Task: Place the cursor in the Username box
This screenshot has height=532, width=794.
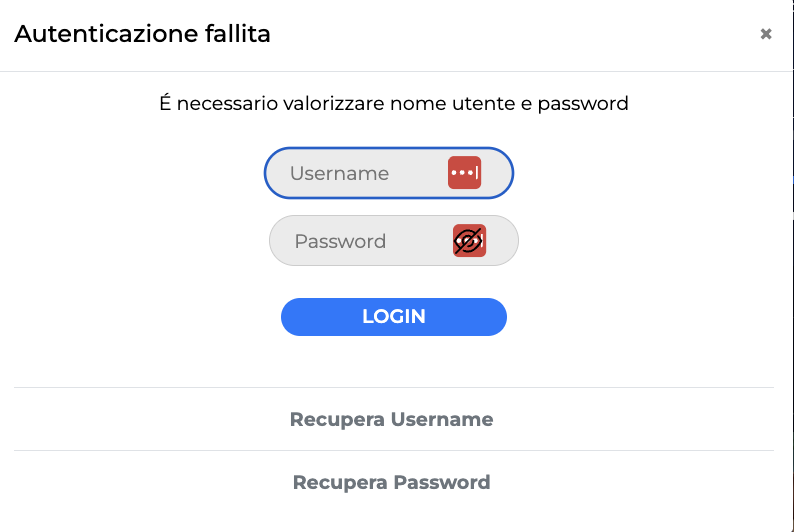Action: click(x=360, y=173)
